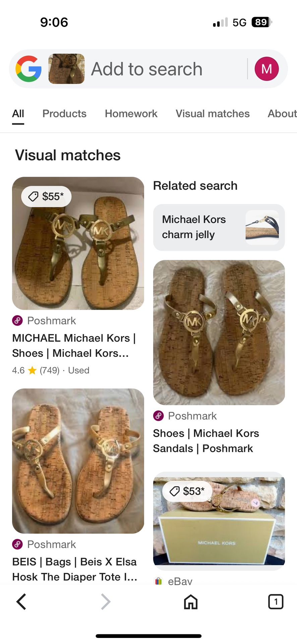Switch to the Products tab
The width and height of the screenshot is (297, 644).
pos(64,114)
